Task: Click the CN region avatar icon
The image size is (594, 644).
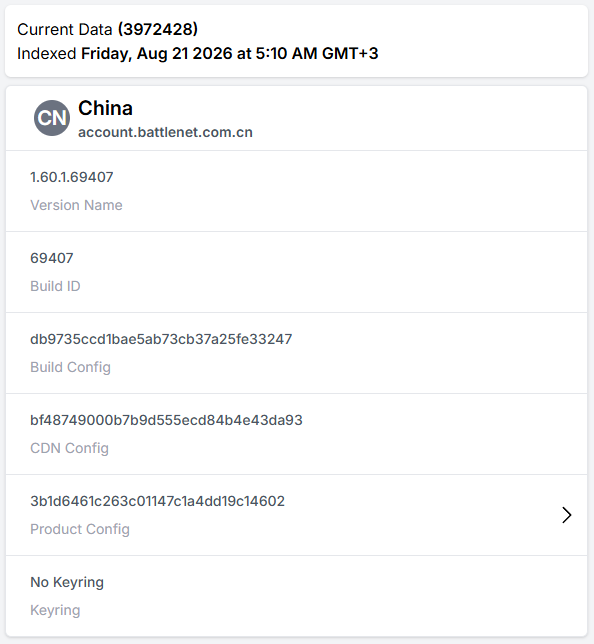Action: [52, 118]
